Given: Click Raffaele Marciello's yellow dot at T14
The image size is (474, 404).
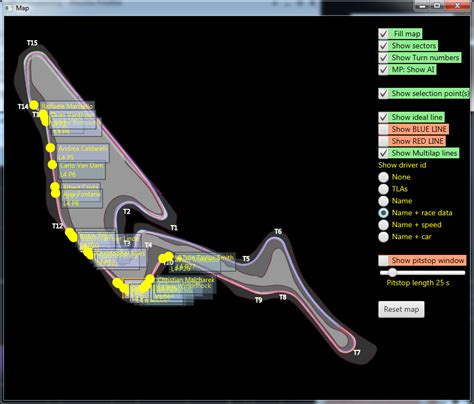Looking at the screenshot, I should coord(34,105).
